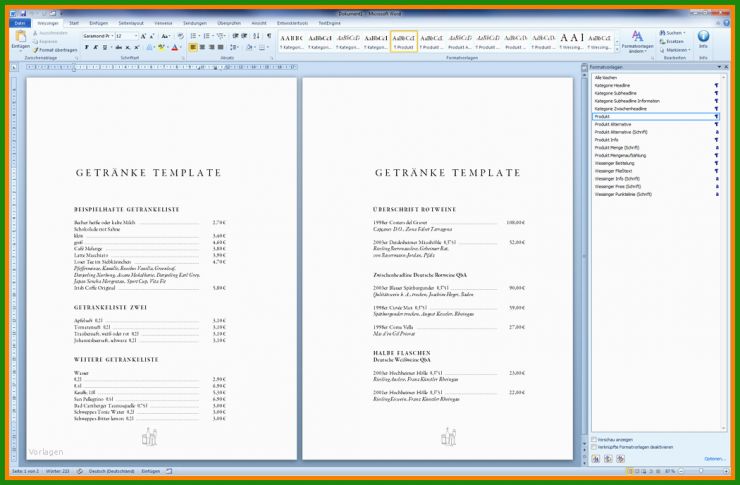This screenshot has width=740, height=485.
Task: Open the Aa change case dropdown
Action: click(165, 36)
